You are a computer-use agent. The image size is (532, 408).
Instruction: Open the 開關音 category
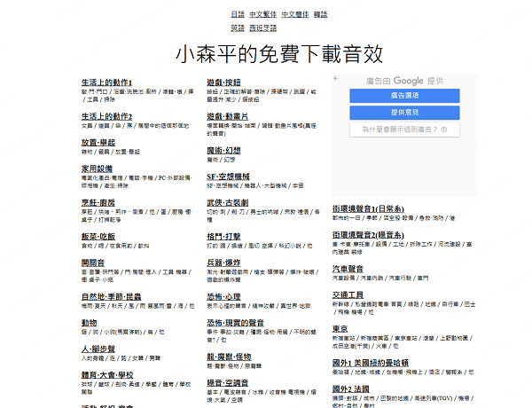tap(93, 263)
